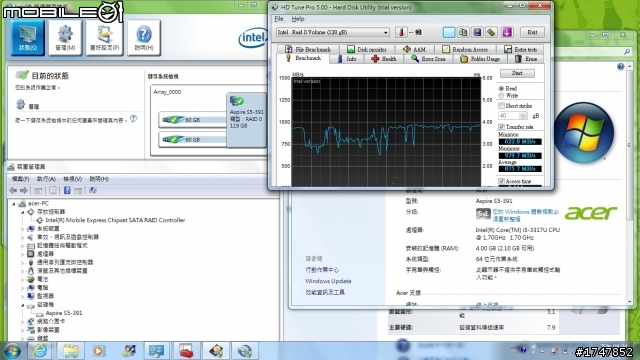Open the Help menu in HD Tune
Viewport: 640px width, 360px height.
coord(298,19)
